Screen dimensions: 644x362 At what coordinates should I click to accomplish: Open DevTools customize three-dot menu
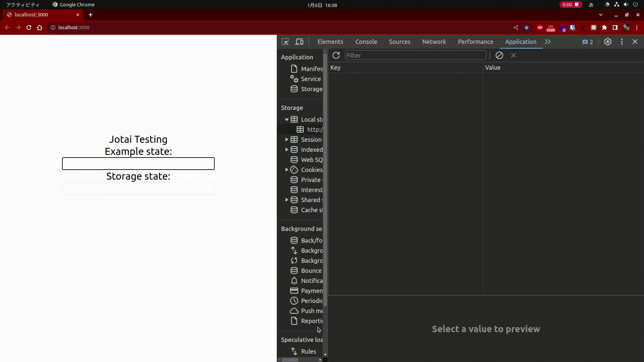pos(622,42)
